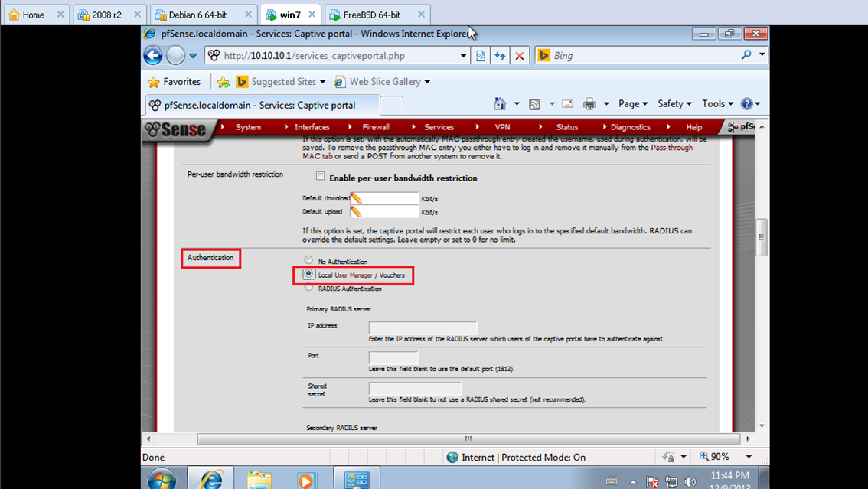Open the pfSense Firewall menu

tap(376, 127)
